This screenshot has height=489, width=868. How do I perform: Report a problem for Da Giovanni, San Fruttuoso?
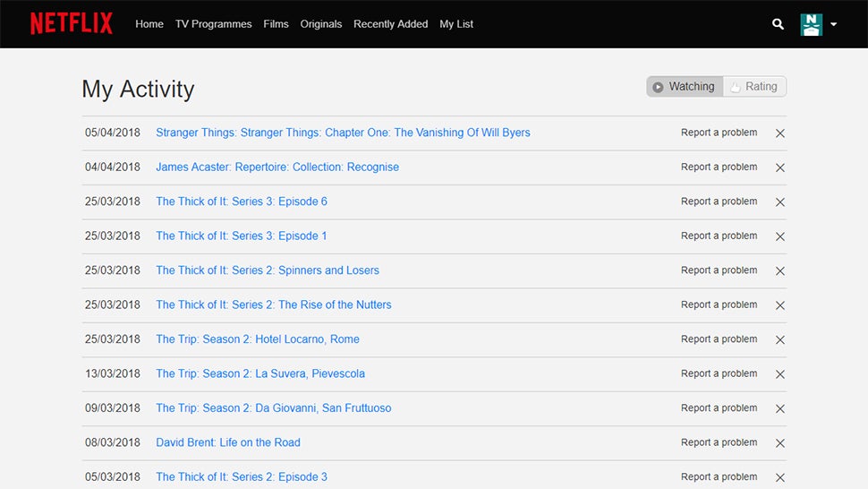coord(719,407)
